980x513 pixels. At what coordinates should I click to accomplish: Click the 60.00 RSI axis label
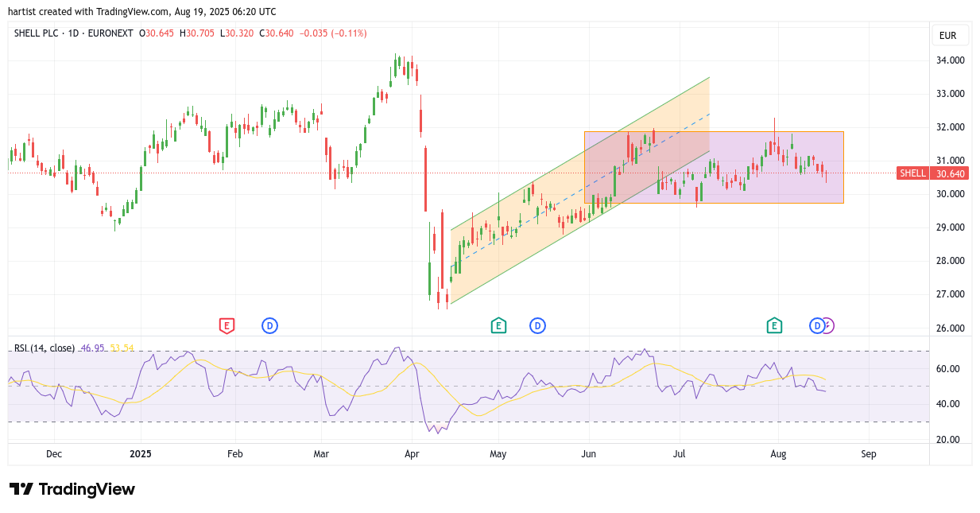[948, 369]
